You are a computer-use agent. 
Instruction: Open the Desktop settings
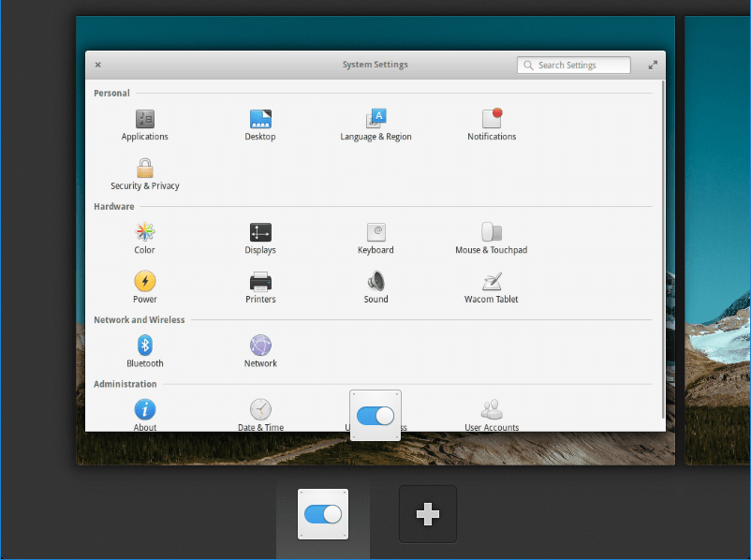coord(260,125)
